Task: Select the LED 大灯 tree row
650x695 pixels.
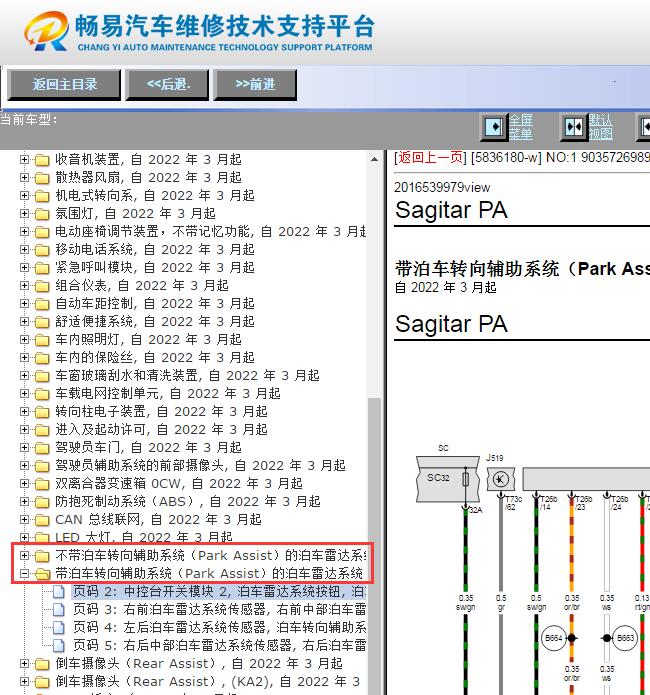Action: click(144, 538)
